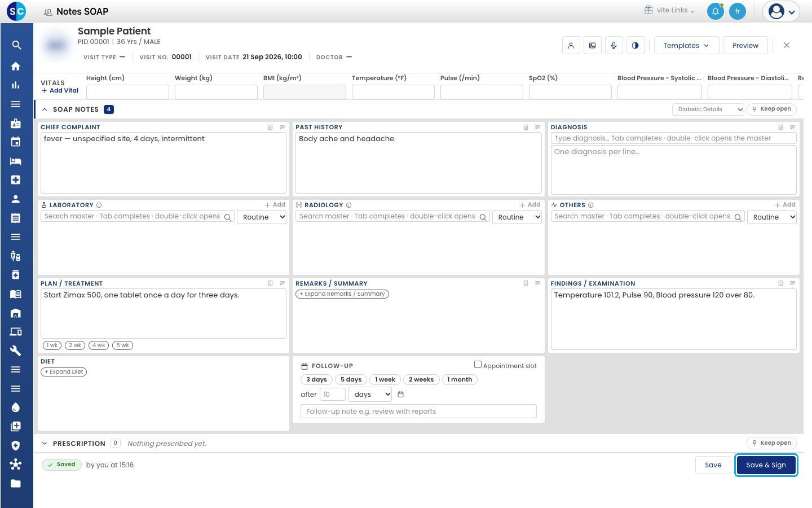Open the notifications bell
Viewport: 812px width, 508px height.
[x=716, y=11]
